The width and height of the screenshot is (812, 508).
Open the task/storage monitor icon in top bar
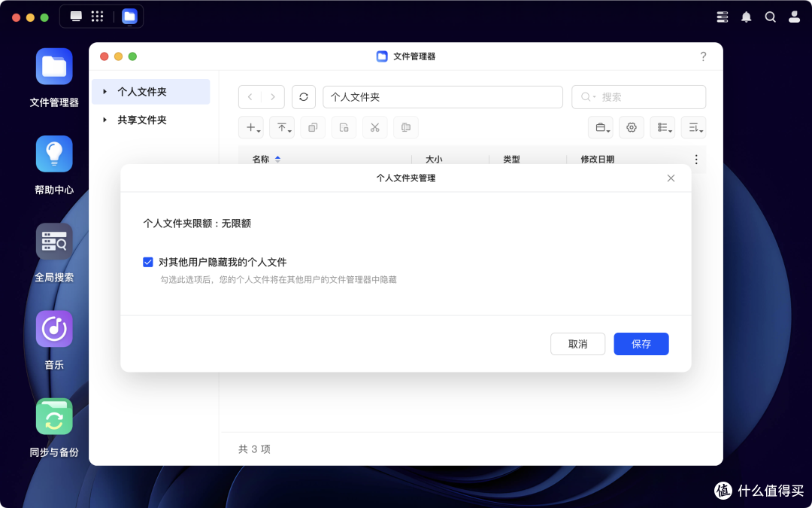(x=722, y=17)
